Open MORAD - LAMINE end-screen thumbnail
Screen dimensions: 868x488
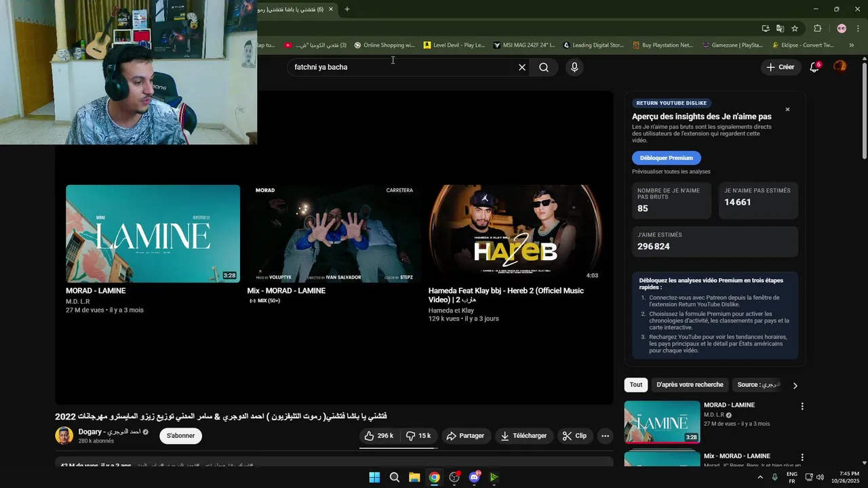pyautogui.click(x=153, y=234)
